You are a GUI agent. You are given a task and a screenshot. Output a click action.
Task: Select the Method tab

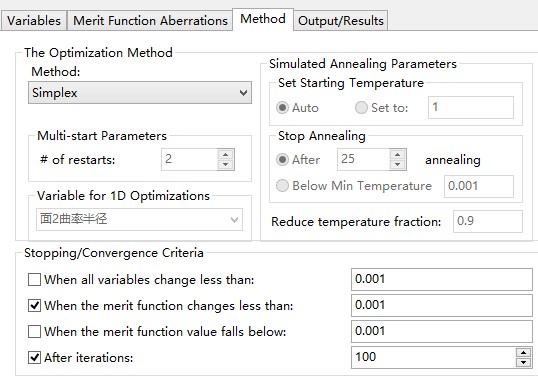263,19
